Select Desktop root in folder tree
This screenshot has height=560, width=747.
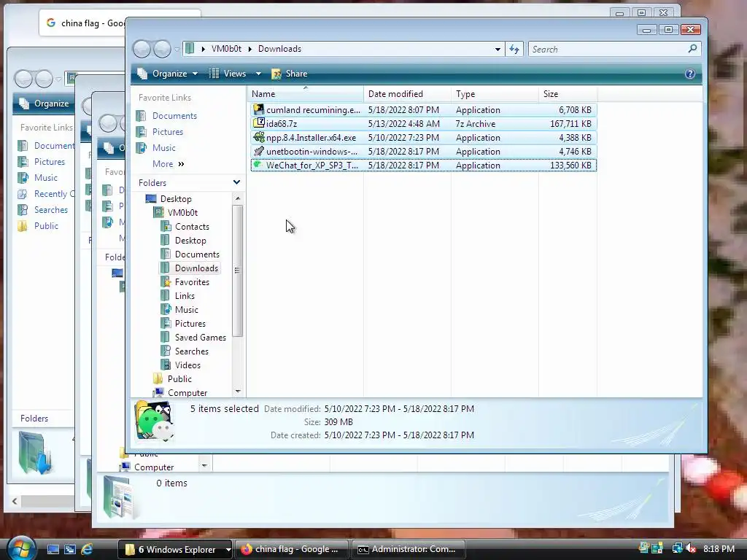176,198
